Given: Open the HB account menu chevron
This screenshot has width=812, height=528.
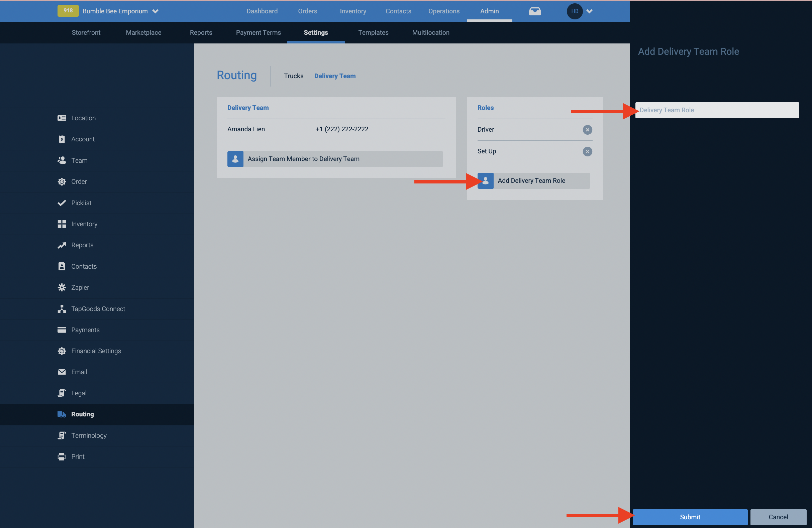Looking at the screenshot, I should tap(590, 11).
